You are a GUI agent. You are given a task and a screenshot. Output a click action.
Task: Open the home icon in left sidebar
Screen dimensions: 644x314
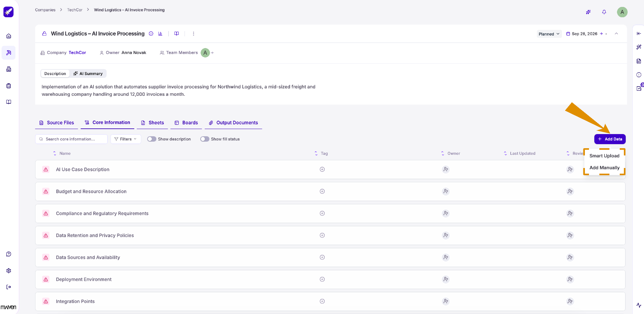pyautogui.click(x=9, y=36)
